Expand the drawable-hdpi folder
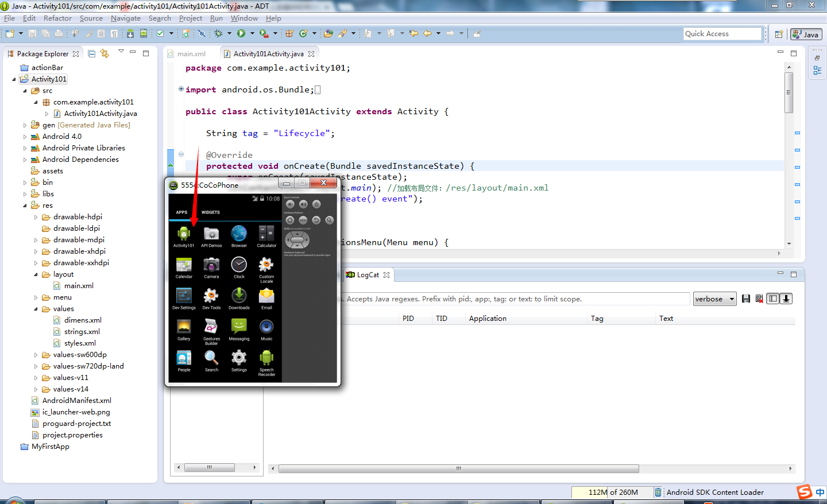827x504 pixels. tap(36, 217)
